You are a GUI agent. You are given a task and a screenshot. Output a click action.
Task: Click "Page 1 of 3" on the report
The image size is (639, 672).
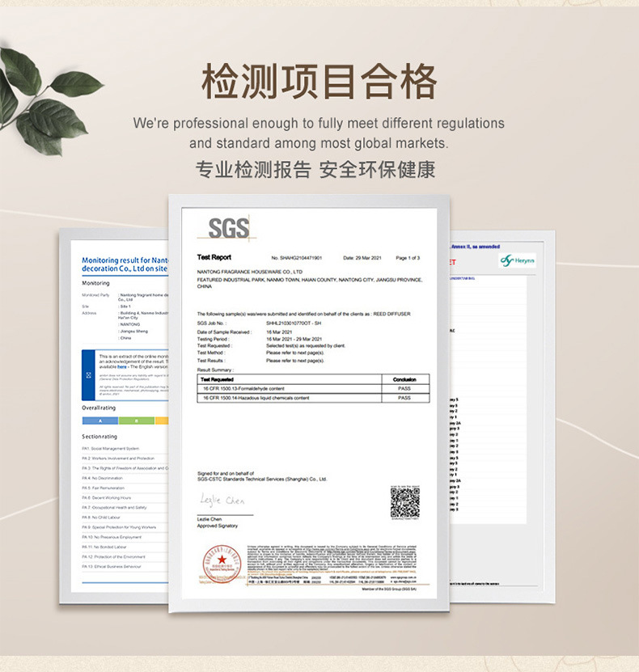point(408,258)
